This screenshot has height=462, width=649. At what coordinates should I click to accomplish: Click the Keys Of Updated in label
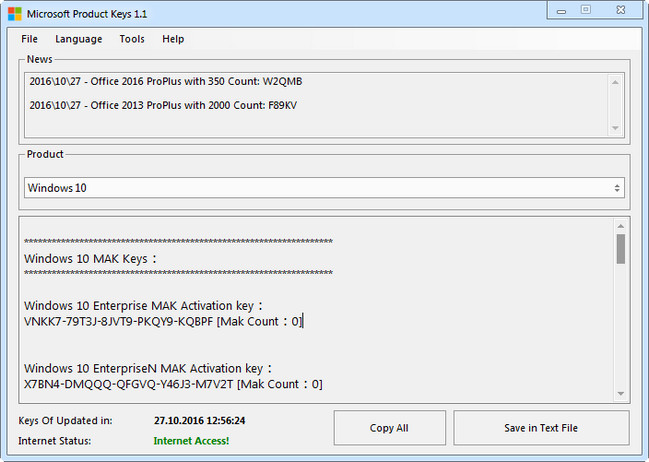pos(65,421)
